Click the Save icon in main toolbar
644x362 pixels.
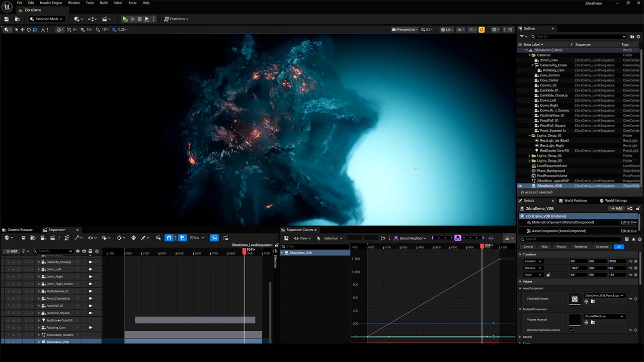pyautogui.click(x=7, y=19)
